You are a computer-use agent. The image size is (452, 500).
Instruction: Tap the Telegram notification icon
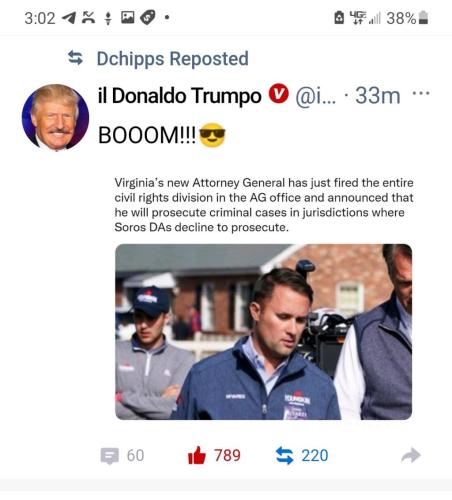(69, 18)
